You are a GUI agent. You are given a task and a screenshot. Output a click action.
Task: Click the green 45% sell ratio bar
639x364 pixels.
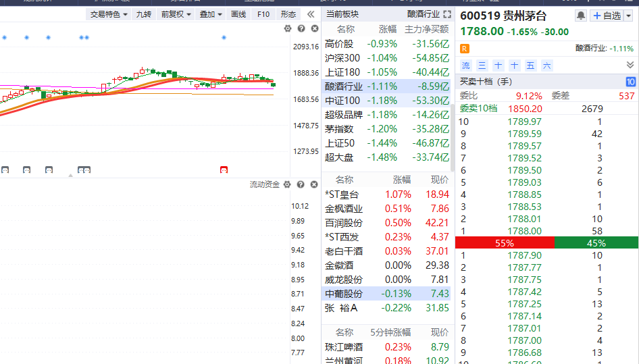pyautogui.click(x=596, y=243)
